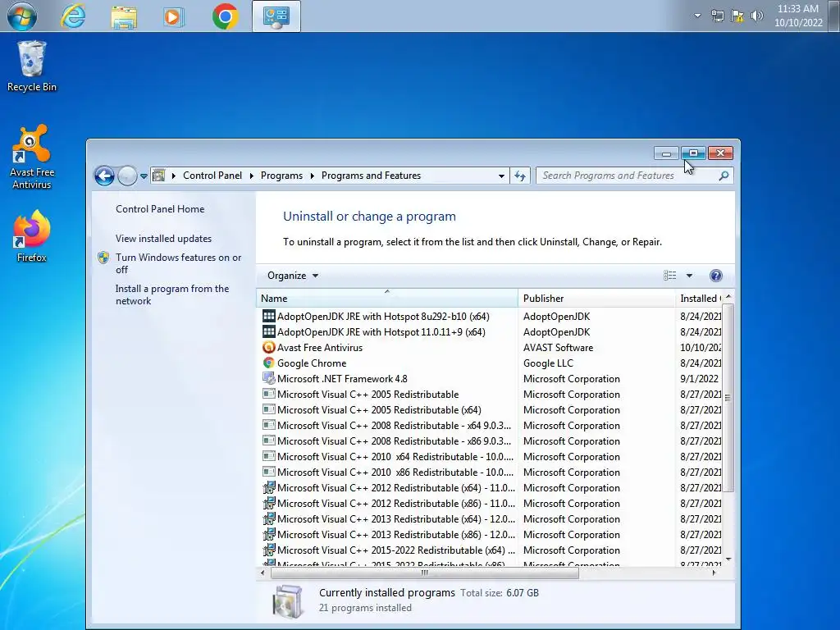Open the network tray icon
This screenshot has width=840, height=630.
click(x=717, y=16)
